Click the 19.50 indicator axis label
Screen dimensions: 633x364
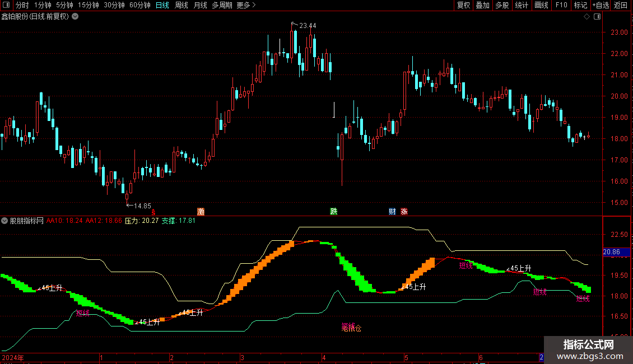[x=619, y=275]
